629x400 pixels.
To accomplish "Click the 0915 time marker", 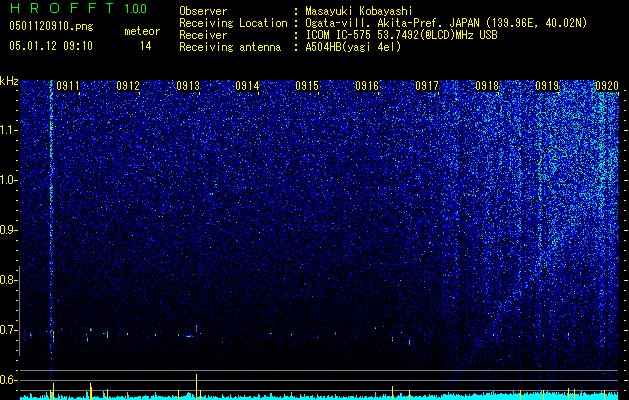I will click(307, 86).
